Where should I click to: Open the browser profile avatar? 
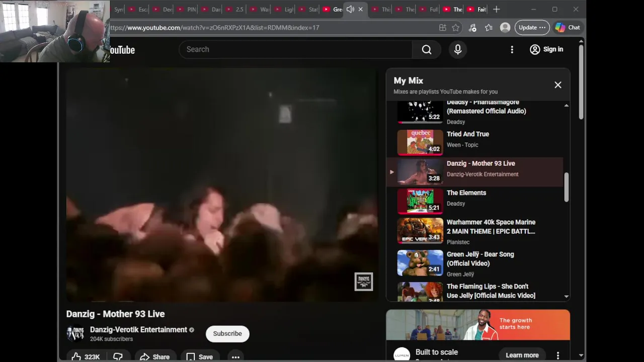(x=505, y=28)
